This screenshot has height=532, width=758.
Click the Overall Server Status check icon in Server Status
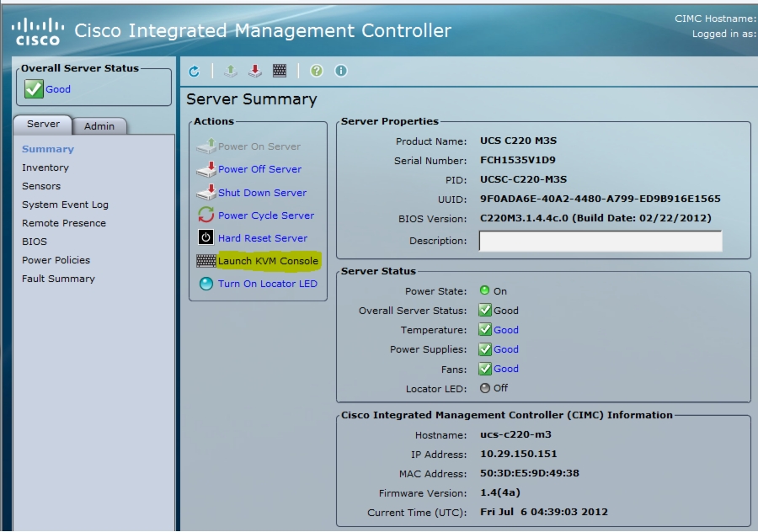point(485,311)
